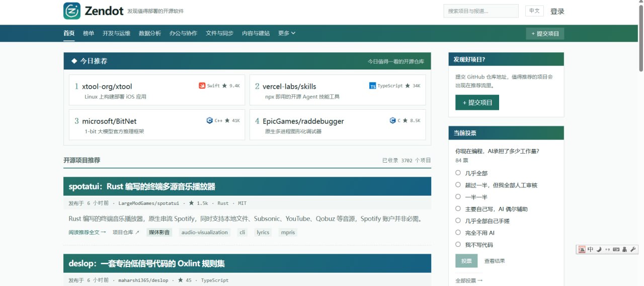Viewport: 644px width, 286px height.
Task: Open the 开发与运维 category
Action: 116,33
